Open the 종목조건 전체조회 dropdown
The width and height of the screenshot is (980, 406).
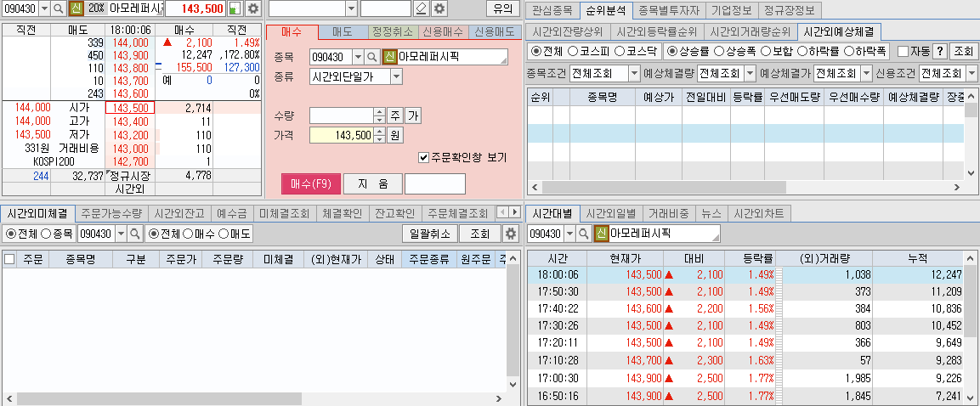coord(634,73)
